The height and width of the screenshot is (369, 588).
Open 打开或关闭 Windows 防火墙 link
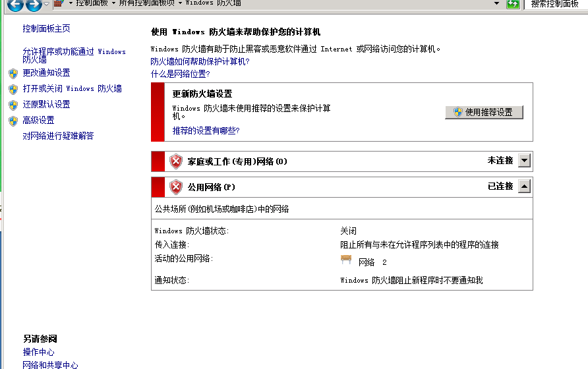[72, 88]
